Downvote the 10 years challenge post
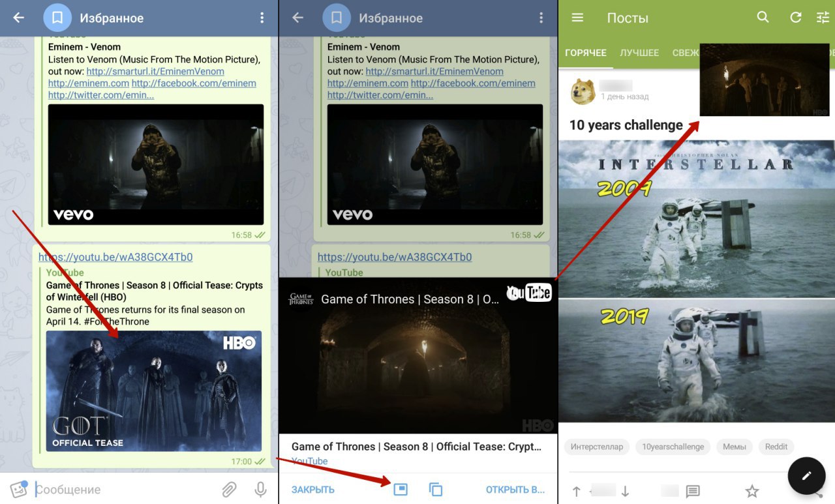This screenshot has height=504, width=835. point(625,491)
